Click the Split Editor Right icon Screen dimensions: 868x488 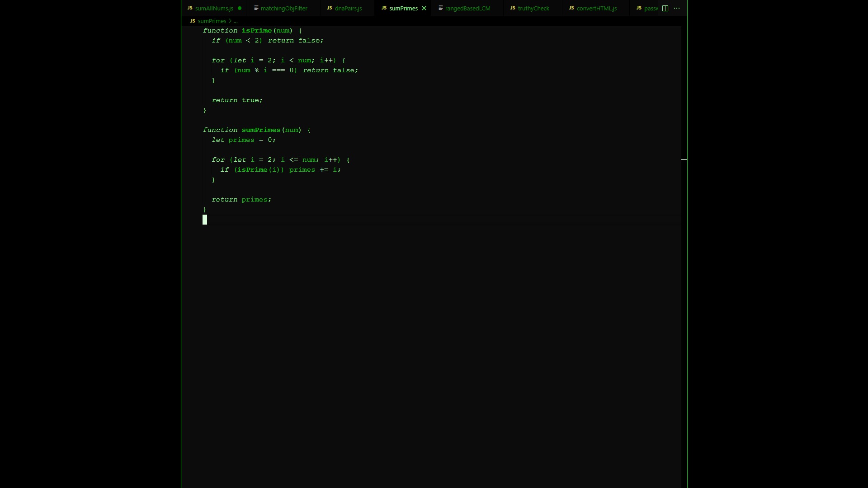coord(665,8)
